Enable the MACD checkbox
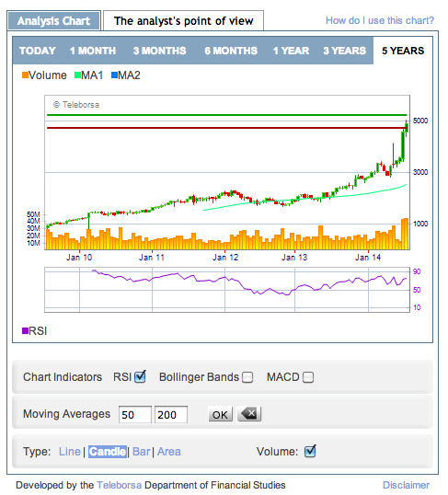The height and width of the screenshot is (495, 448). pyautogui.click(x=308, y=377)
